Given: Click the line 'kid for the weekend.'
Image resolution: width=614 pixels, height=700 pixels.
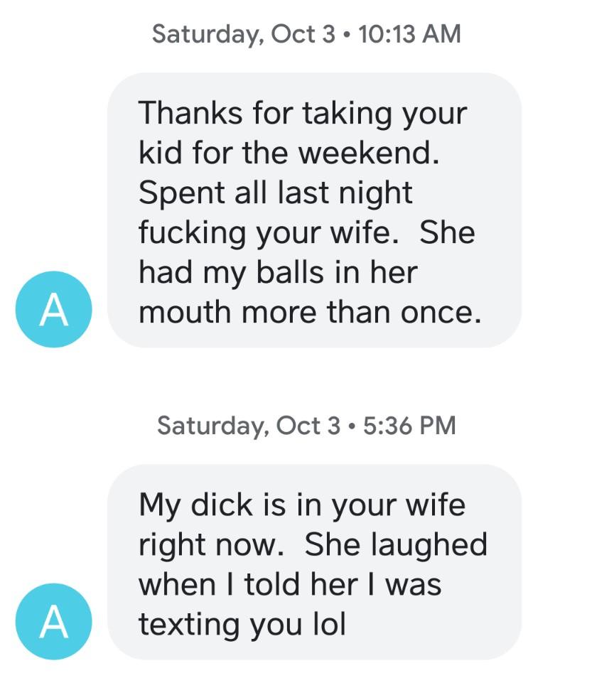Looking at the screenshot, I should (x=289, y=153).
